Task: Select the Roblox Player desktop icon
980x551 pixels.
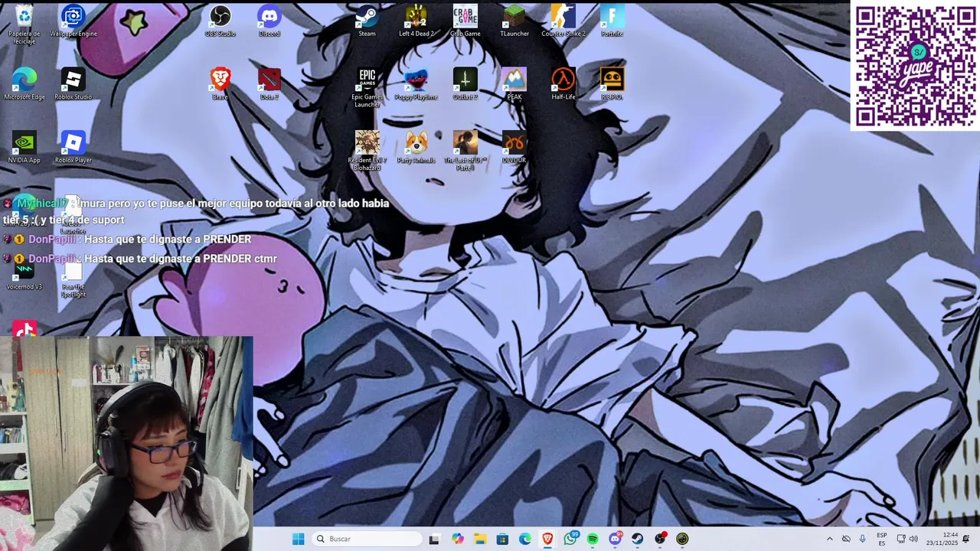Action: (x=73, y=147)
